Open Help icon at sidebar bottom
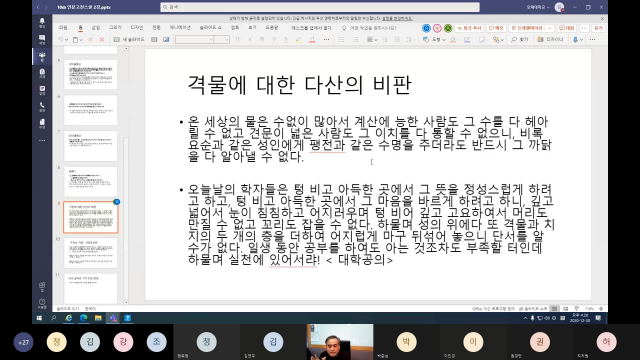 click(x=42, y=303)
